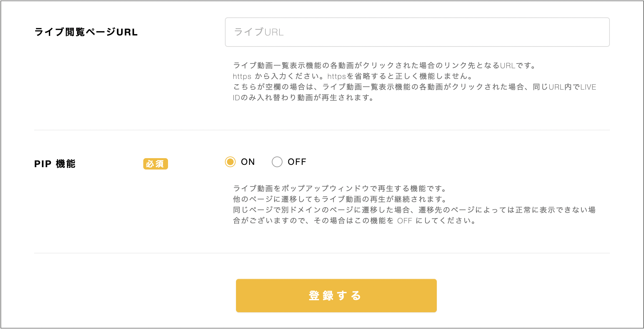Click the OFF text label beside radio
The height and width of the screenshot is (329, 644).
(x=297, y=162)
